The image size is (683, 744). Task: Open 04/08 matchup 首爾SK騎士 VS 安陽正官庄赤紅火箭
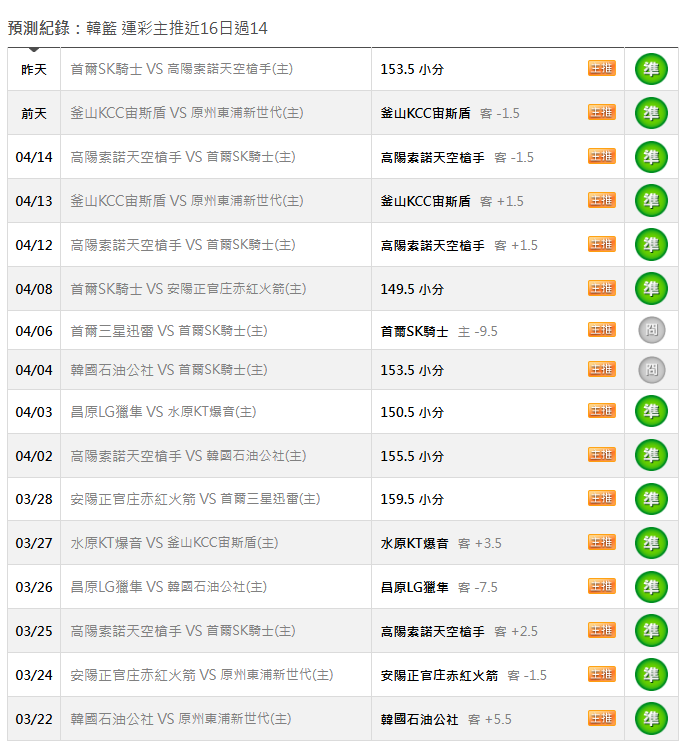[188, 288]
